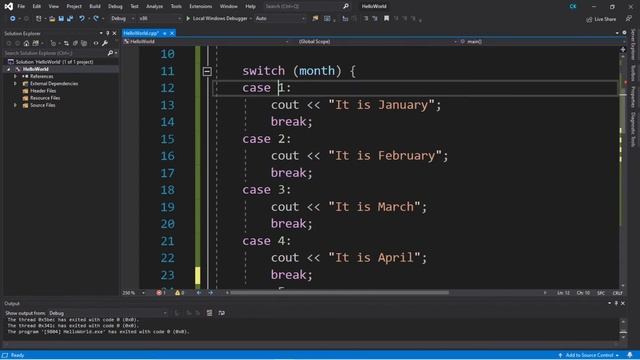Toggle Preview Selected Items eye icon
This screenshot has height=360, width=640.
[96, 43]
